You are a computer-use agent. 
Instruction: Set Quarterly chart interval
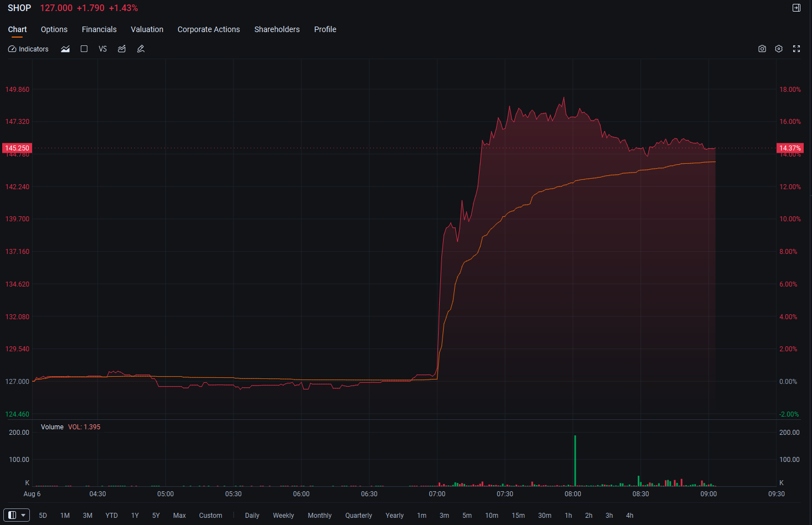coord(358,516)
